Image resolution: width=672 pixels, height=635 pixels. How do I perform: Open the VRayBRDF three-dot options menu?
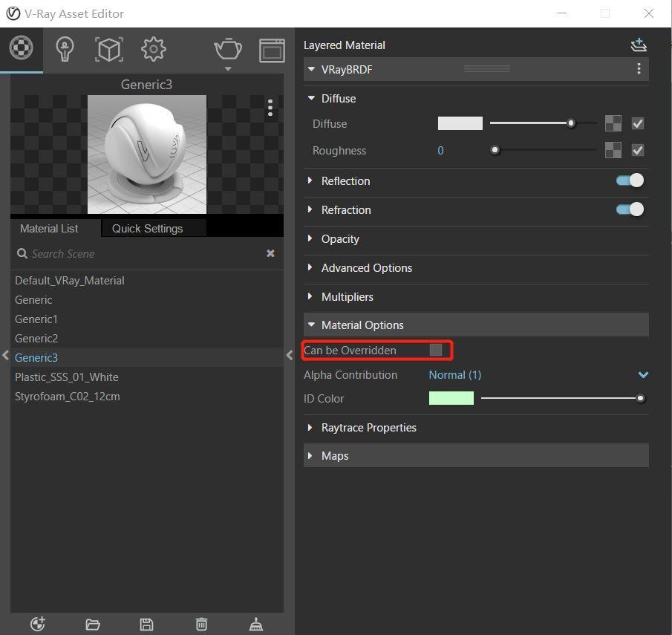point(639,68)
